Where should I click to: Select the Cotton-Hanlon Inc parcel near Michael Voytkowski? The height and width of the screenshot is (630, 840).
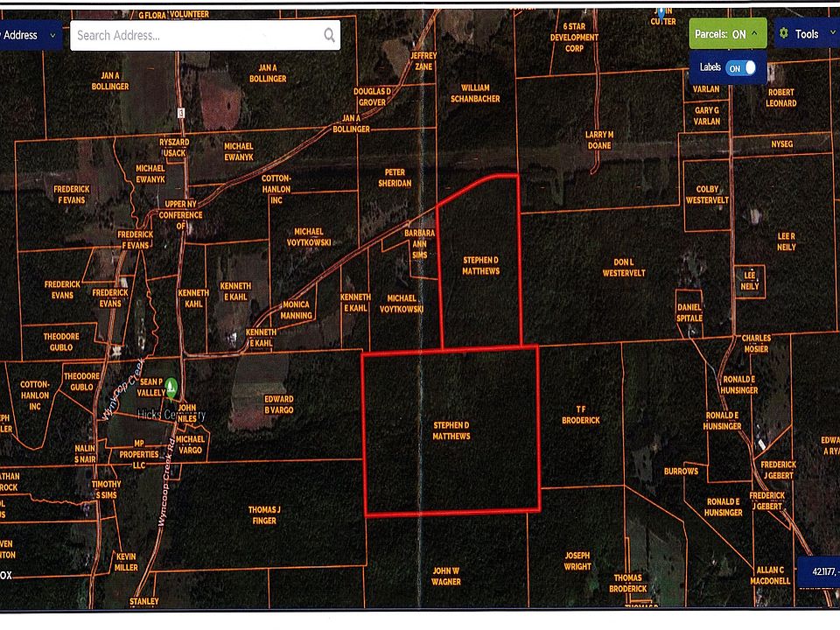(x=276, y=189)
